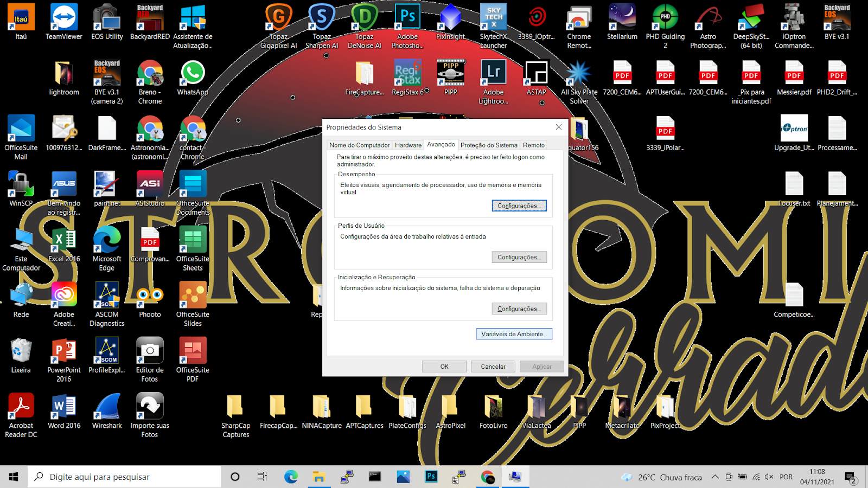Open WinSCP desktop icon
The width and height of the screenshot is (868, 488).
click(x=21, y=189)
